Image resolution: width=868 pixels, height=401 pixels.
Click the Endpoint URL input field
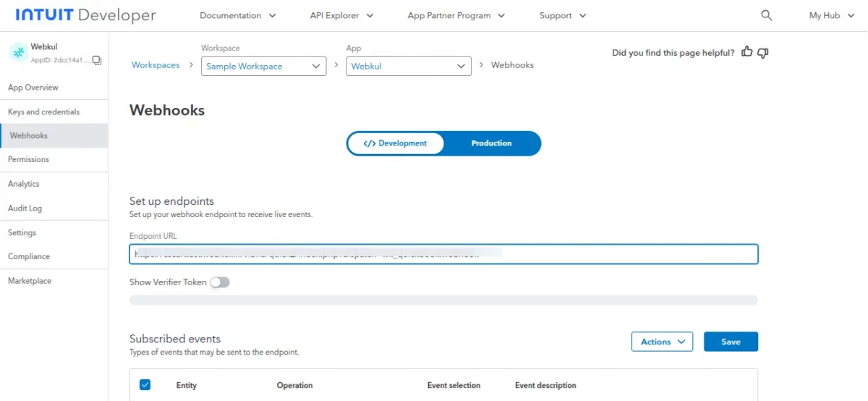click(x=443, y=254)
